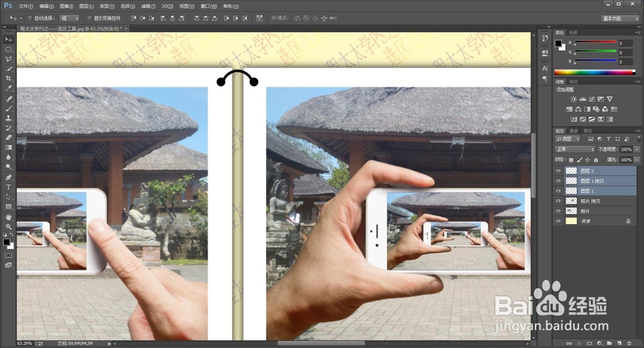The width and height of the screenshot is (644, 348).
Task: Click the foreground color swatch in Color panel
Action: pyautogui.click(x=558, y=43)
